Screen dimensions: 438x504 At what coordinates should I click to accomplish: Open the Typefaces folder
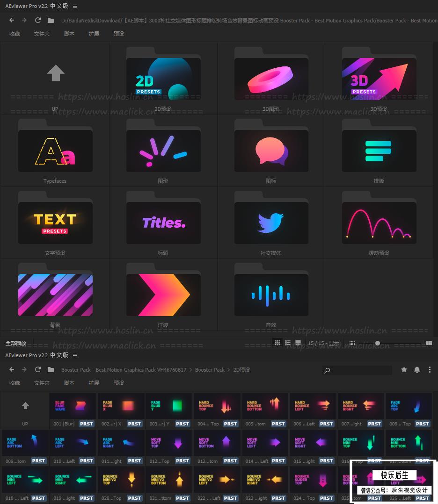(55, 151)
